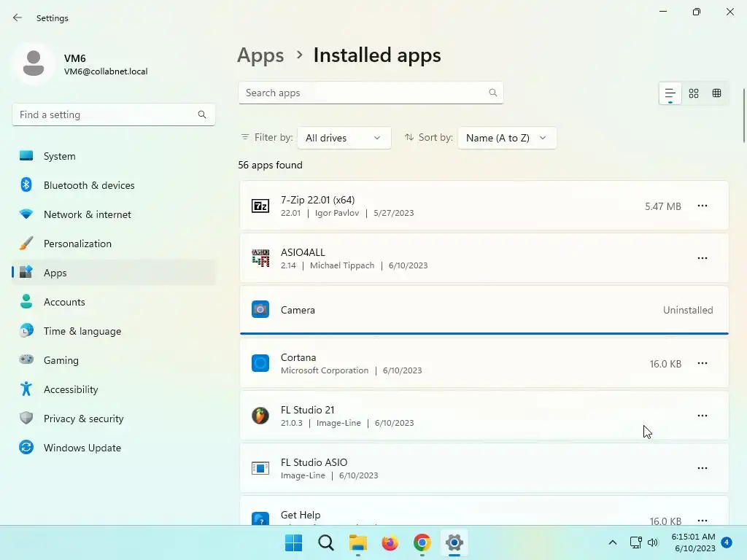Viewport: 747px width, 560px height.
Task: Open the Sort by Name dropdown
Action: (x=506, y=138)
